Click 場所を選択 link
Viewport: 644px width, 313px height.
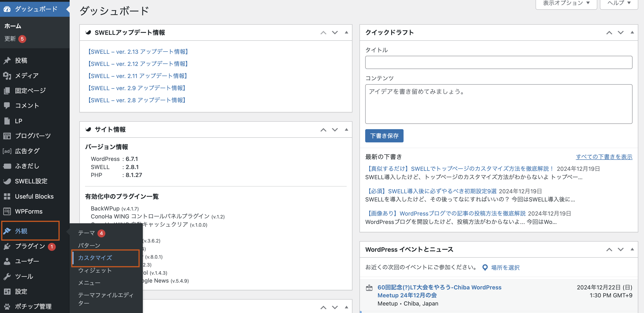pyautogui.click(x=505, y=268)
